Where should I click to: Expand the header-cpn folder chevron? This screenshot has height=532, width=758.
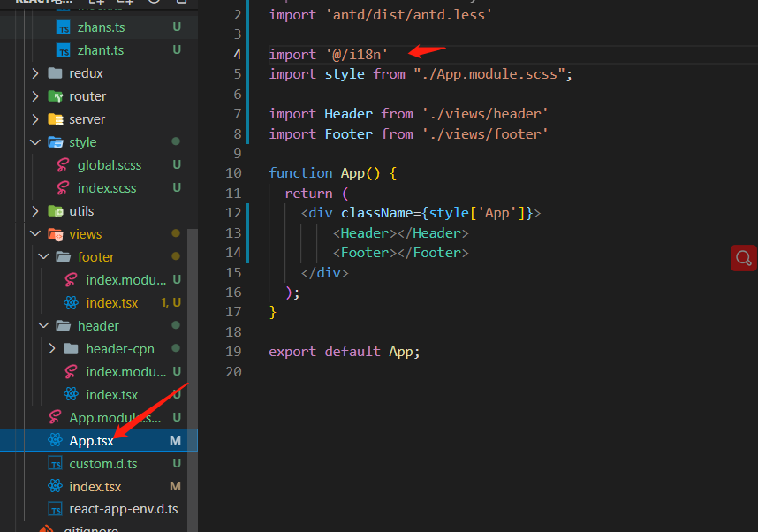[52, 349]
